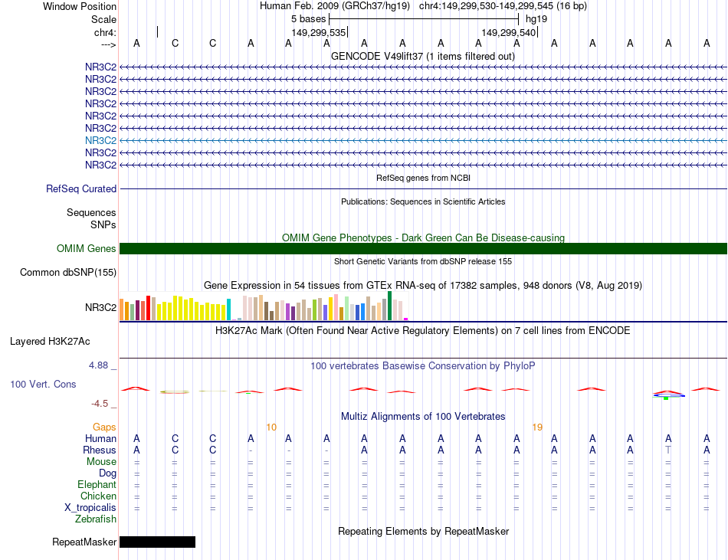
Task: Click the Sequences label under Publications
Action: point(91,212)
